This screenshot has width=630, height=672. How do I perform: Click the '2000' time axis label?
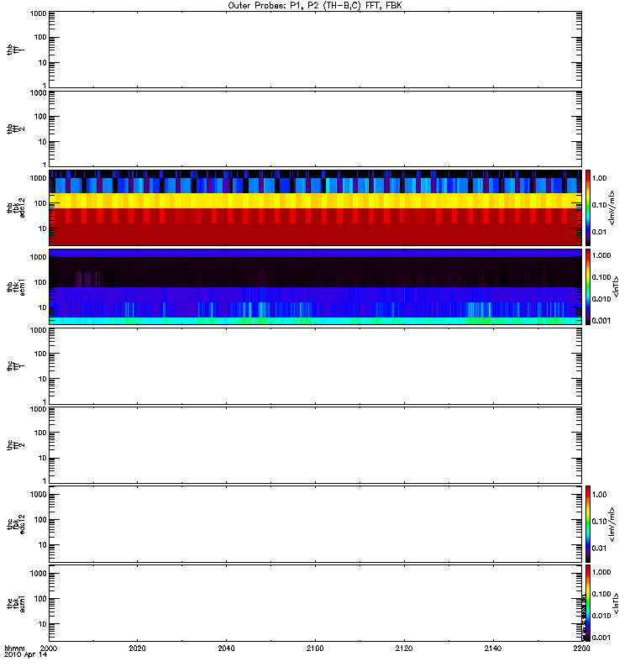48,648
